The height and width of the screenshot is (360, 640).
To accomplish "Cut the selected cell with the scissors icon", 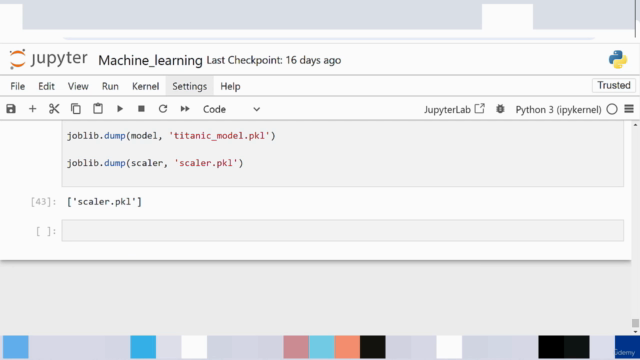I will 54,109.
